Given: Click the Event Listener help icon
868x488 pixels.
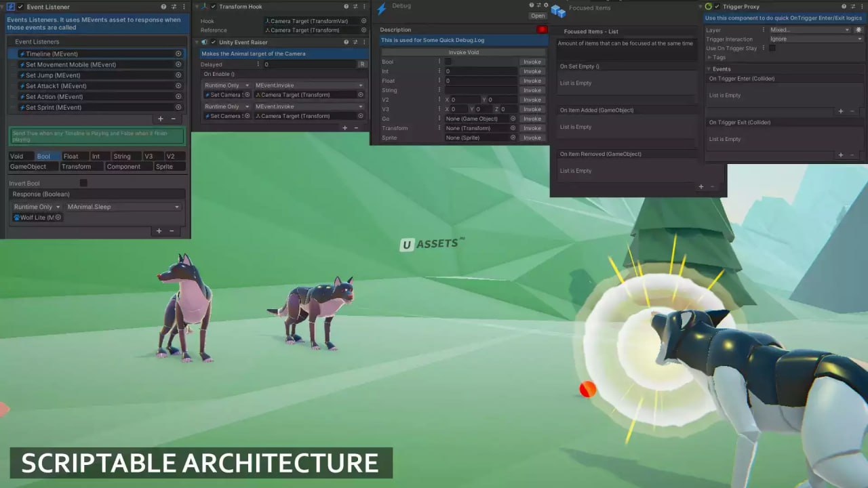Looking at the screenshot, I should 163,7.
